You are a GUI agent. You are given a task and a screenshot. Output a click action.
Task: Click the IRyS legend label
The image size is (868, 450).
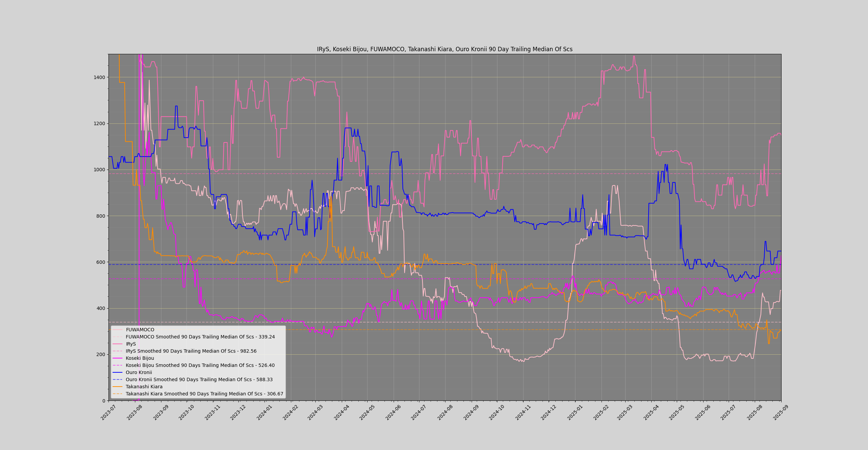tap(131, 344)
